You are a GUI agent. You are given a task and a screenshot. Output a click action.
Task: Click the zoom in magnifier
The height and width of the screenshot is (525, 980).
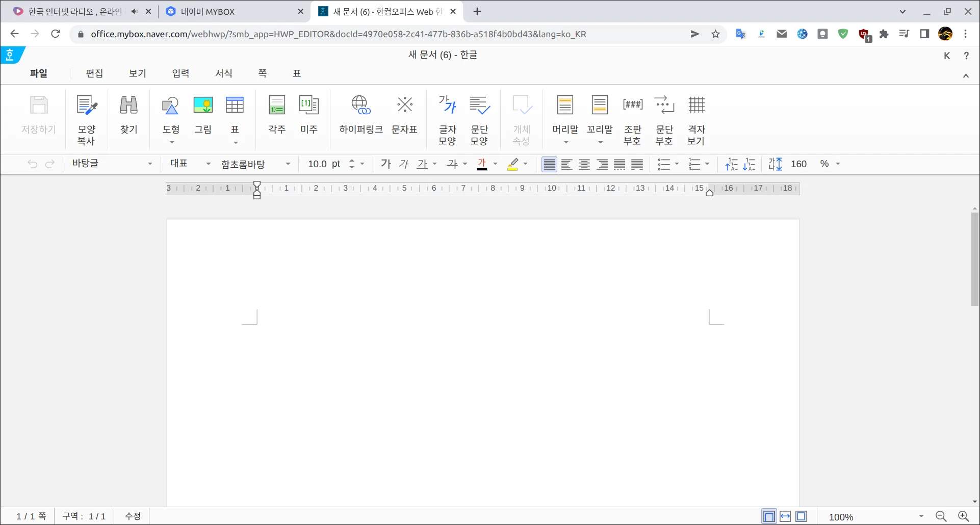(x=963, y=516)
